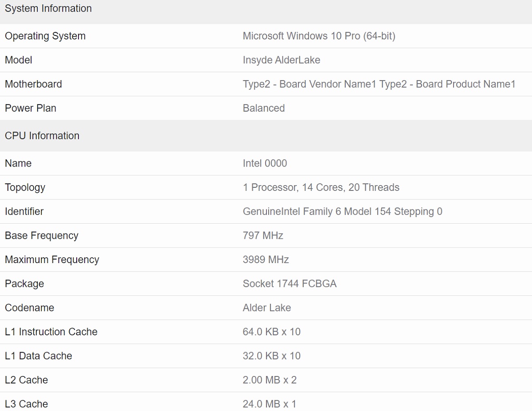Click the 2.00 MB x 2 L2 cache value
Viewport: 532px width, 411px height.
click(270, 380)
